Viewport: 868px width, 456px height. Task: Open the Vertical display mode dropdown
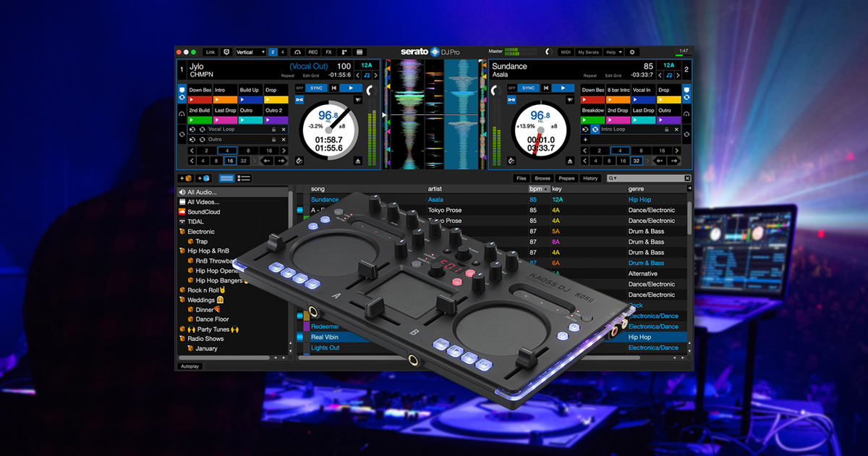click(x=250, y=52)
